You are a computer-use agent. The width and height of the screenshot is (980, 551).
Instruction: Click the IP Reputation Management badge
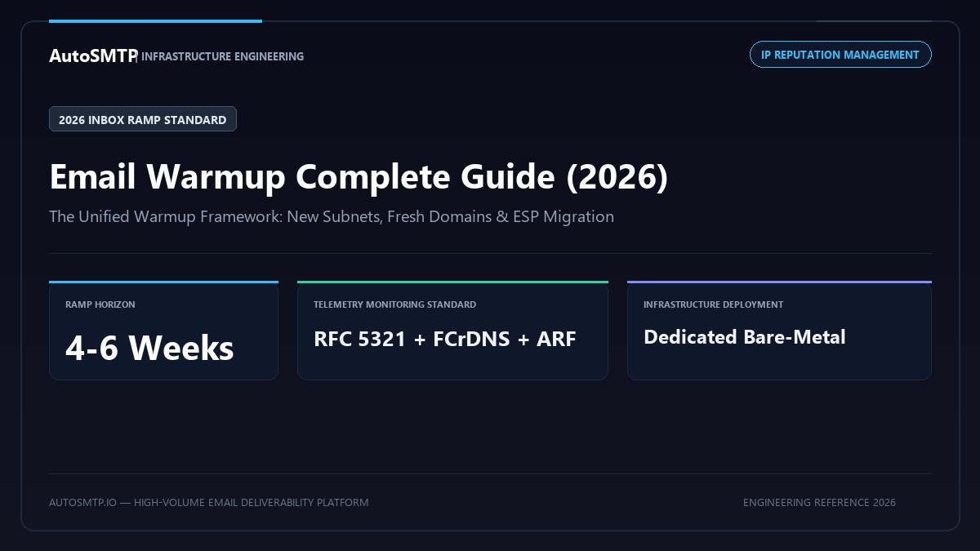(840, 55)
